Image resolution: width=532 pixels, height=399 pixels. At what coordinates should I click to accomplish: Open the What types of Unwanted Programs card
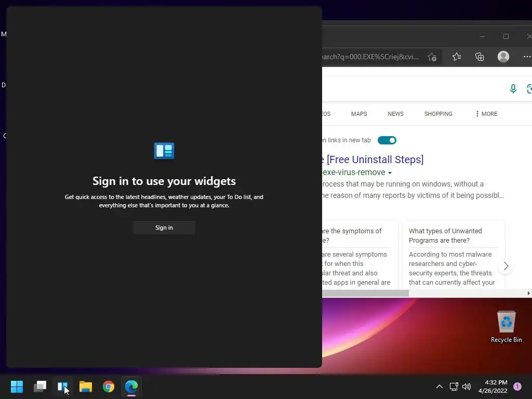[x=453, y=255]
